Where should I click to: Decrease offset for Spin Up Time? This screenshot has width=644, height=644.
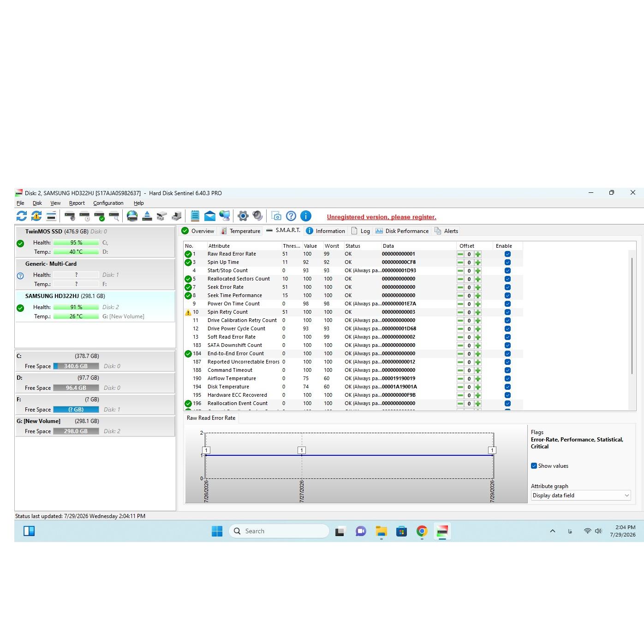tap(460, 262)
